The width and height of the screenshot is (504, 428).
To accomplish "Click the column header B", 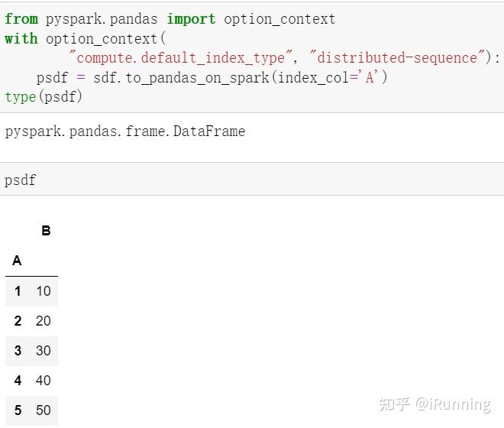I will point(46,231).
